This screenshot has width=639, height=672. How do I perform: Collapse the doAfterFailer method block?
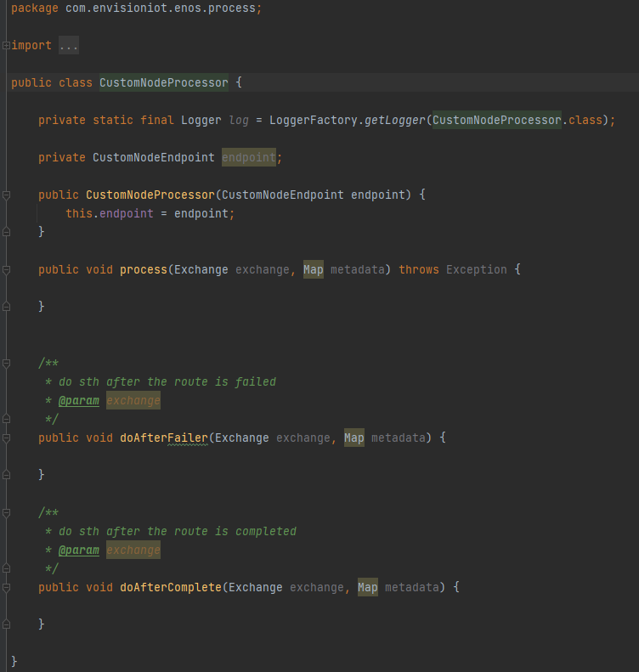point(6,438)
